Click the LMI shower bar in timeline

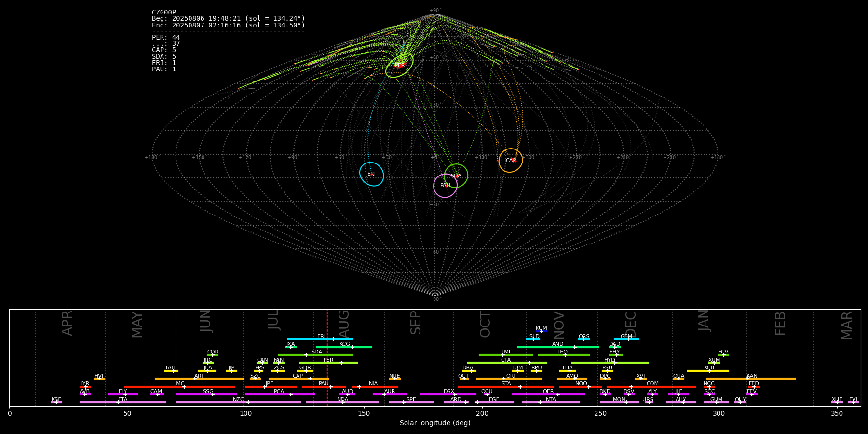click(506, 355)
